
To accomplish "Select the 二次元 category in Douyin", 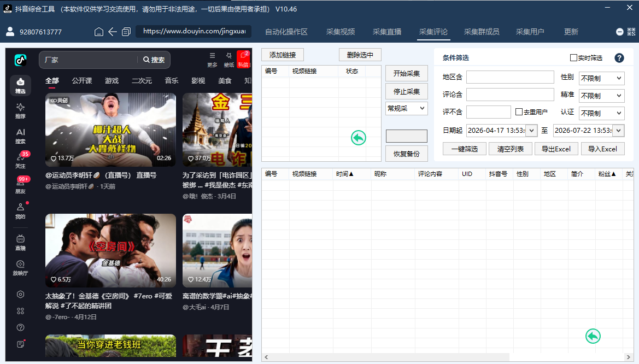I will (x=142, y=81).
